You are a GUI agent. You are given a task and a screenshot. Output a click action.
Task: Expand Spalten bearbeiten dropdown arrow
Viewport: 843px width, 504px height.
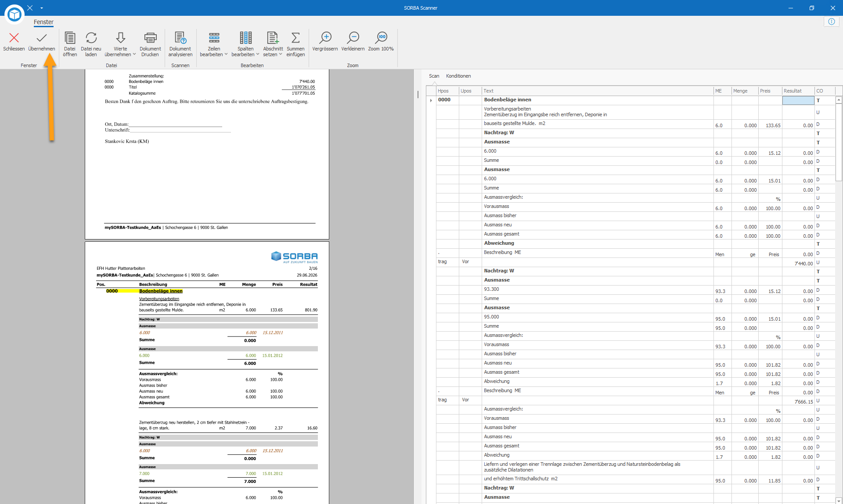pos(258,54)
